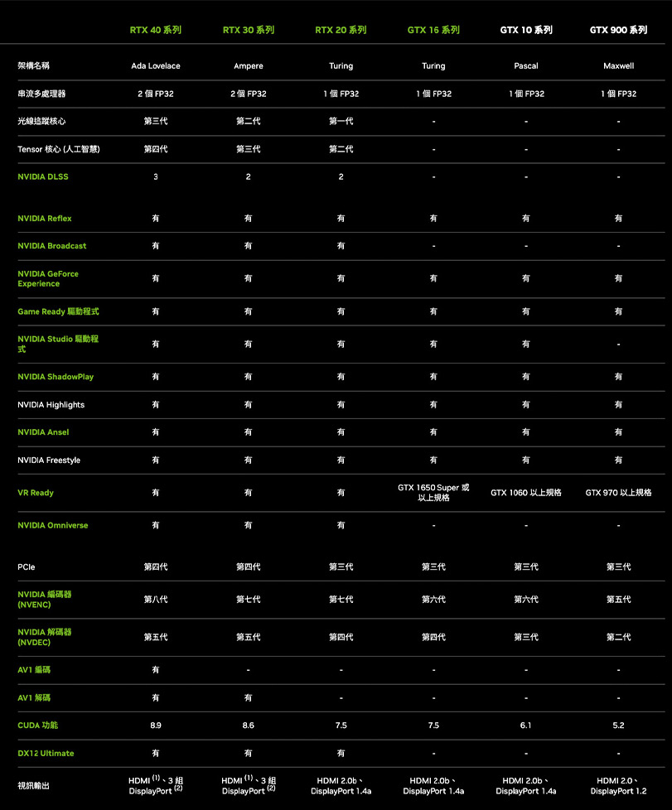
Task: Select the 2 個 FP32 cell under RTX 40
Action: click(x=156, y=94)
